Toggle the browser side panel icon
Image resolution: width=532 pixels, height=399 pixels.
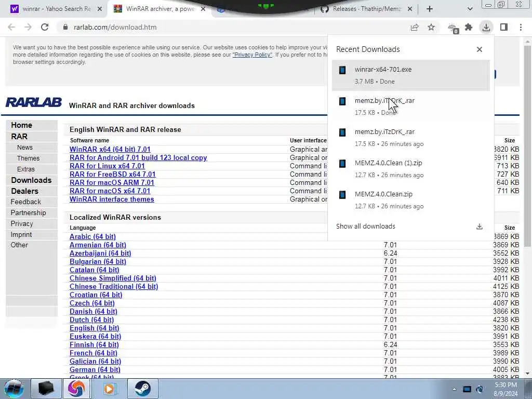click(504, 27)
